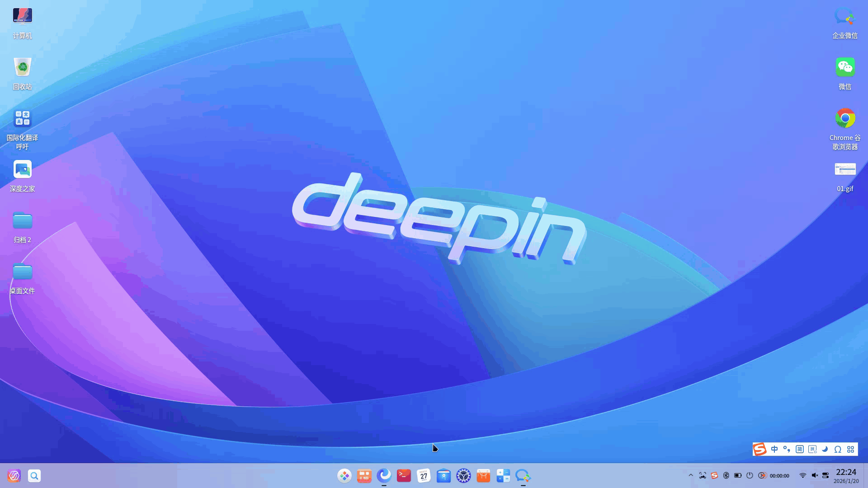Open quick settings toggles panel in tray
Image resolution: width=868 pixels, height=488 pixels.
click(826, 475)
